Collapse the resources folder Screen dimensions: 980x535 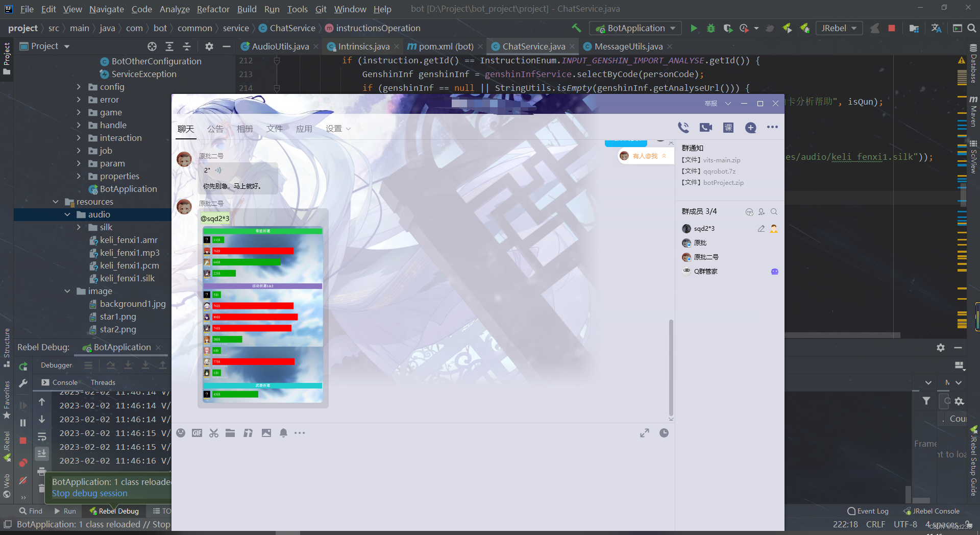click(56, 202)
